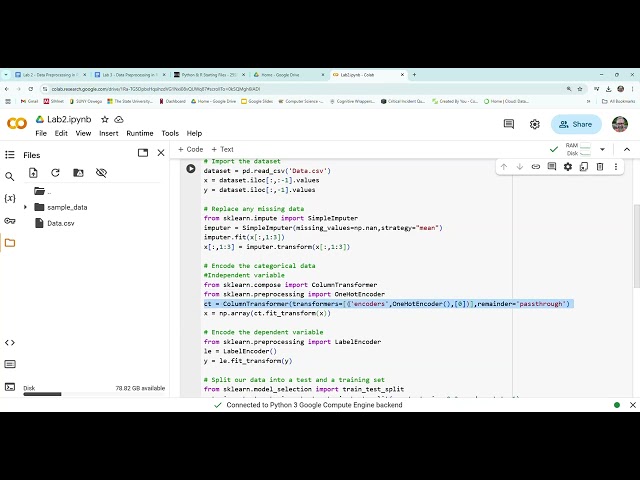Share the notebook
Viewport: 640px width, 480px height.
tap(576, 124)
